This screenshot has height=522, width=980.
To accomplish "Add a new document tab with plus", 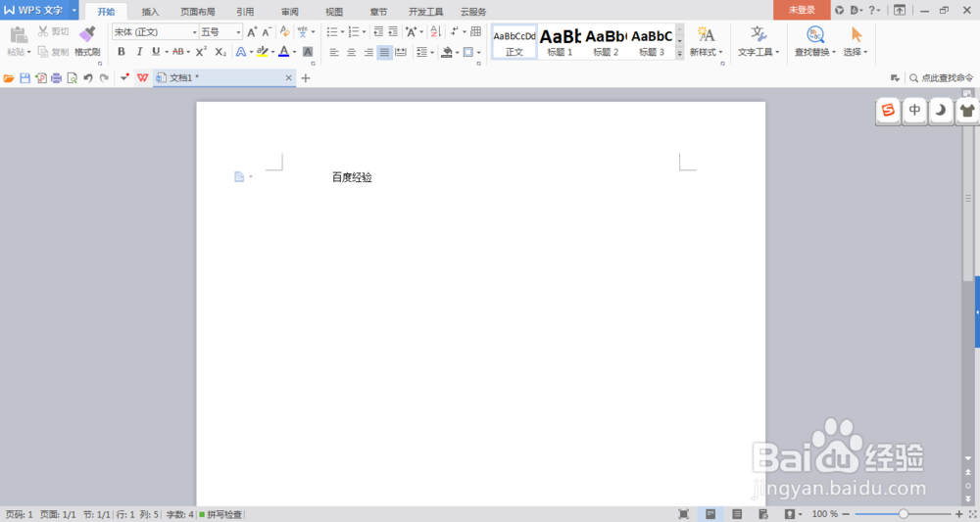I will coord(306,78).
